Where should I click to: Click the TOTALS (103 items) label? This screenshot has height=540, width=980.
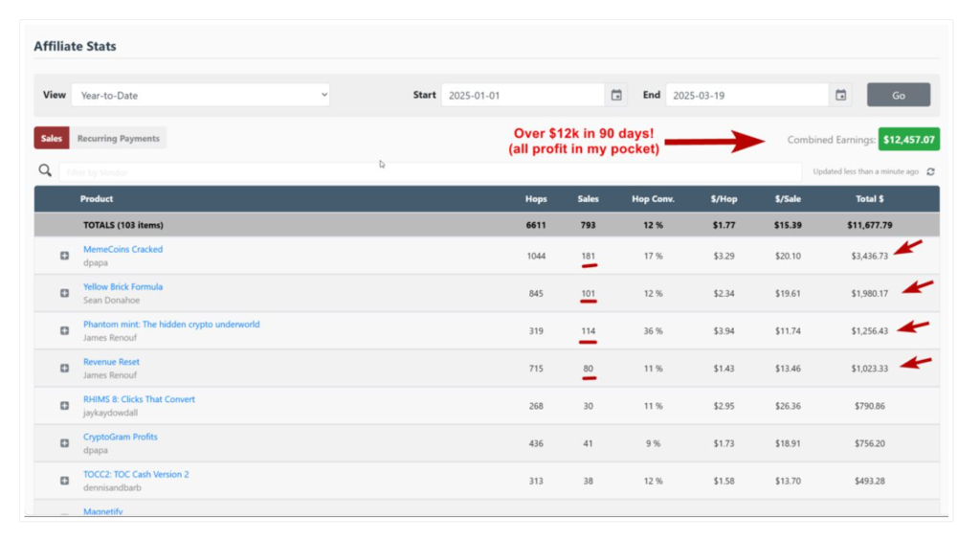coord(123,225)
